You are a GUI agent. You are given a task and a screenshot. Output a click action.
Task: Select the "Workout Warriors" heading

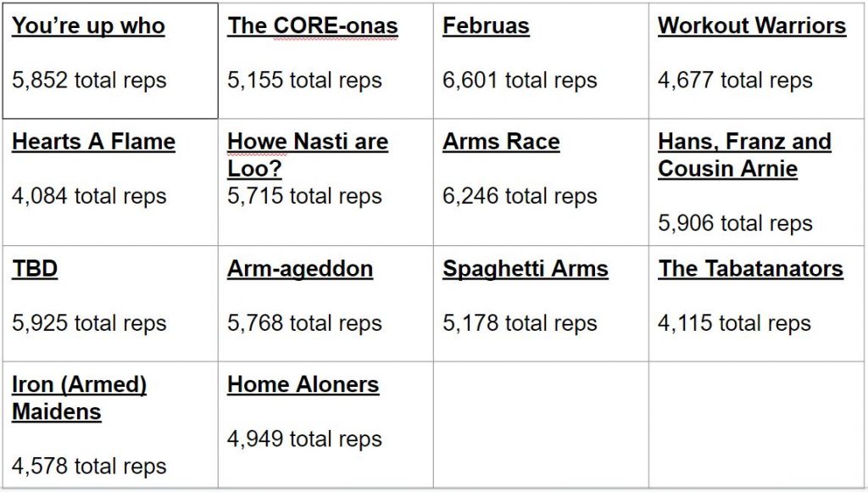751,26
